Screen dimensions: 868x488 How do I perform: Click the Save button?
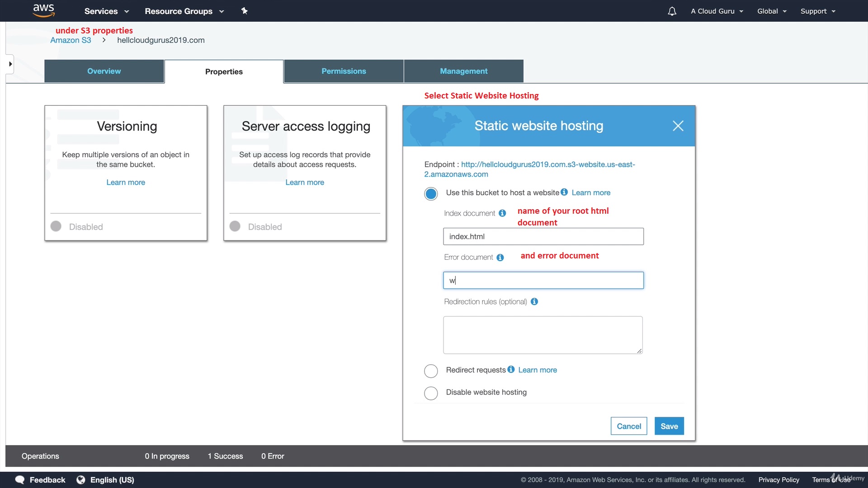(x=669, y=426)
